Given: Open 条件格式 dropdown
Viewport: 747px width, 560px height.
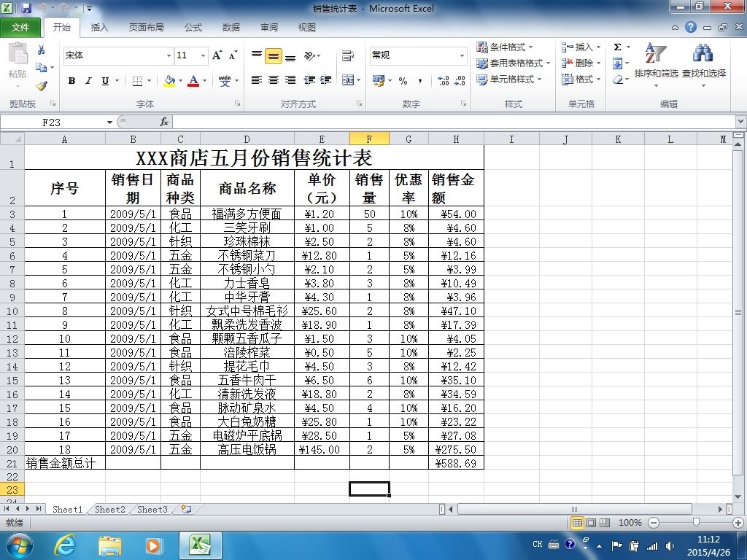Looking at the screenshot, I should click(x=505, y=47).
